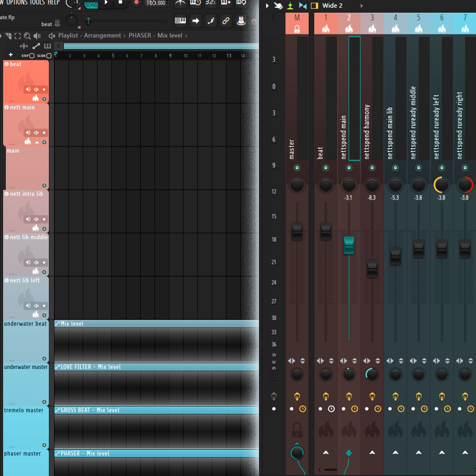Toggle track 5 effects slots lamp icon
This screenshot has width=476, height=476.
(419, 396)
